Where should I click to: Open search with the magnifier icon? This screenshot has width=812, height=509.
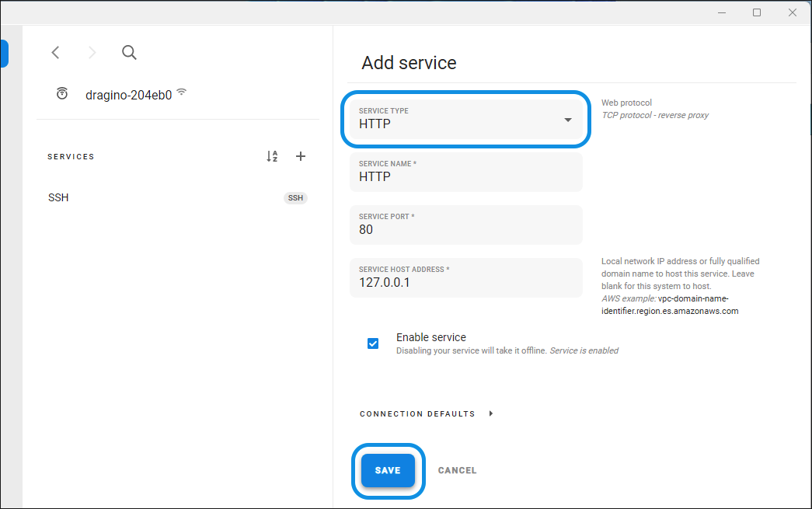tap(129, 52)
